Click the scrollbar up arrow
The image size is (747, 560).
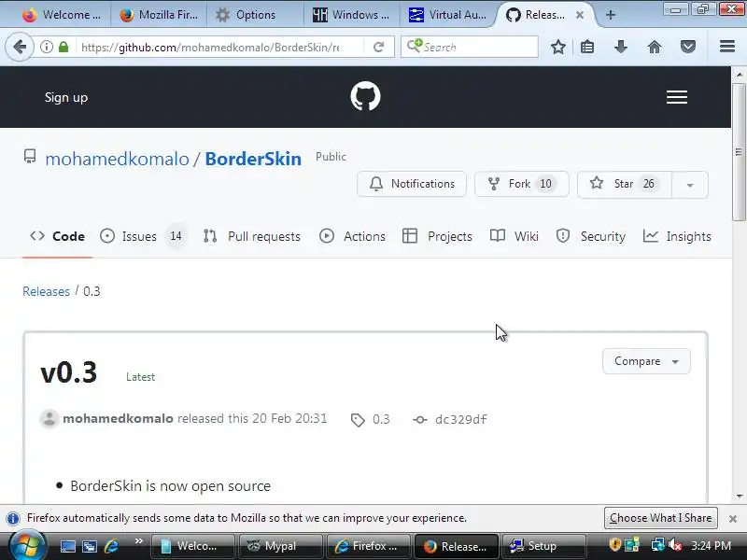click(x=740, y=75)
